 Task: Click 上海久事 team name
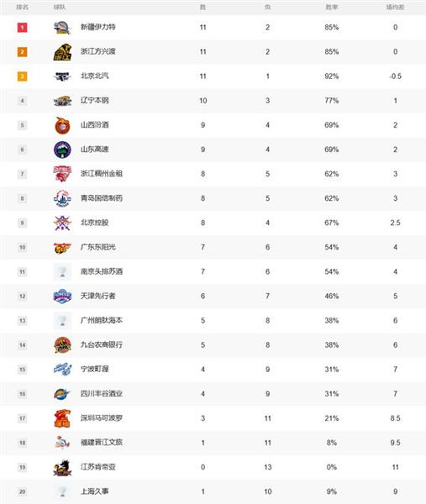[x=94, y=491]
